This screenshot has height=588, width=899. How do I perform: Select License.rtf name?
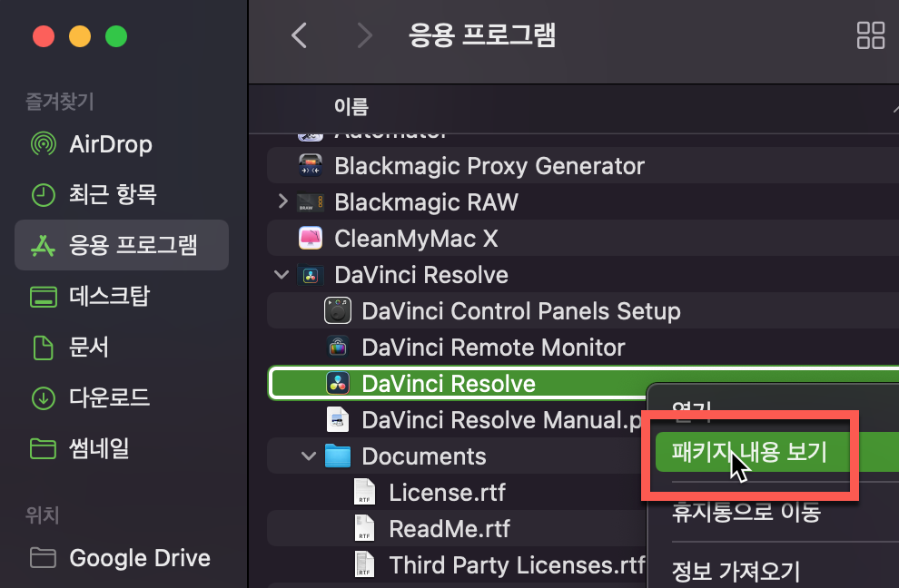coord(447,493)
